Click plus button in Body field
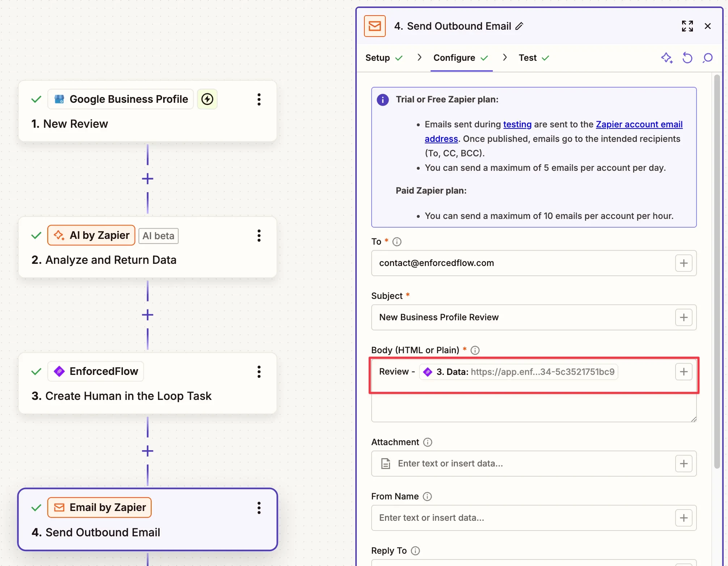This screenshot has height=566, width=728. tap(683, 372)
